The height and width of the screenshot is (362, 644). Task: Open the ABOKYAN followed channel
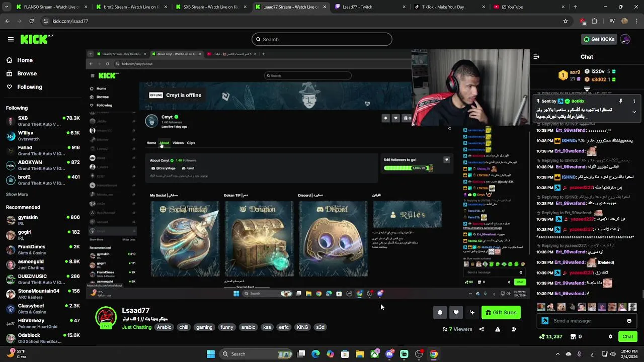42,165
